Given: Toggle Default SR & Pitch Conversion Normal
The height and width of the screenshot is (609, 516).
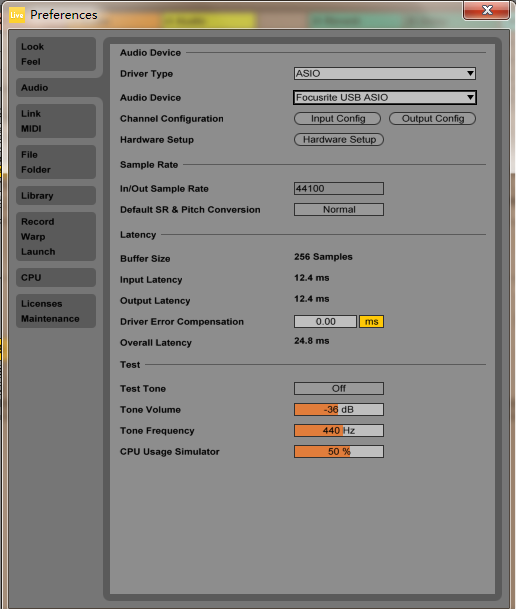Looking at the screenshot, I should (339, 210).
